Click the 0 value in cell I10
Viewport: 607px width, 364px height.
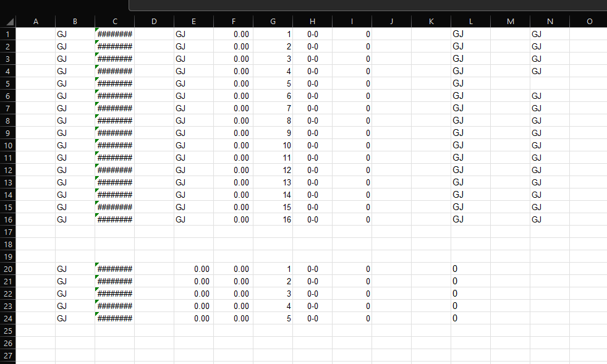(351, 145)
